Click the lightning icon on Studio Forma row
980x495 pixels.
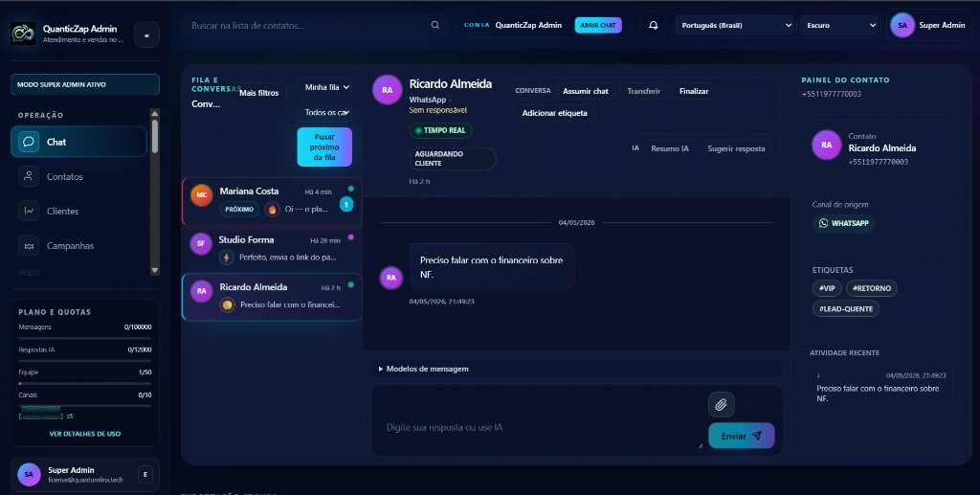227,257
